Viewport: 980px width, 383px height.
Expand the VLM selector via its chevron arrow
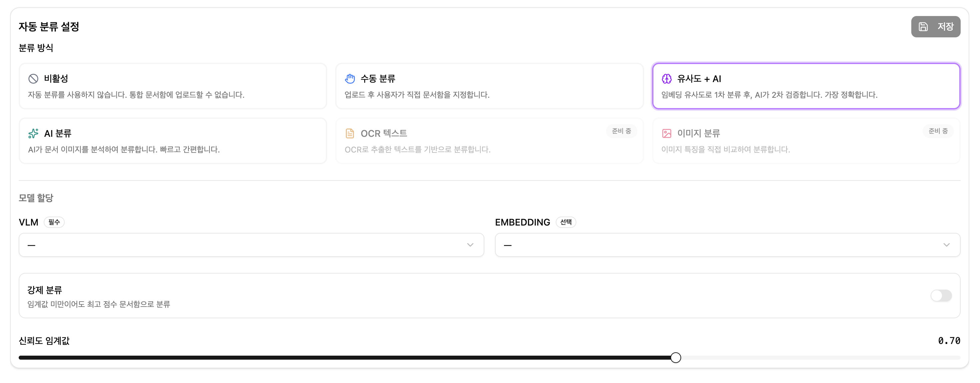(471, 245)
